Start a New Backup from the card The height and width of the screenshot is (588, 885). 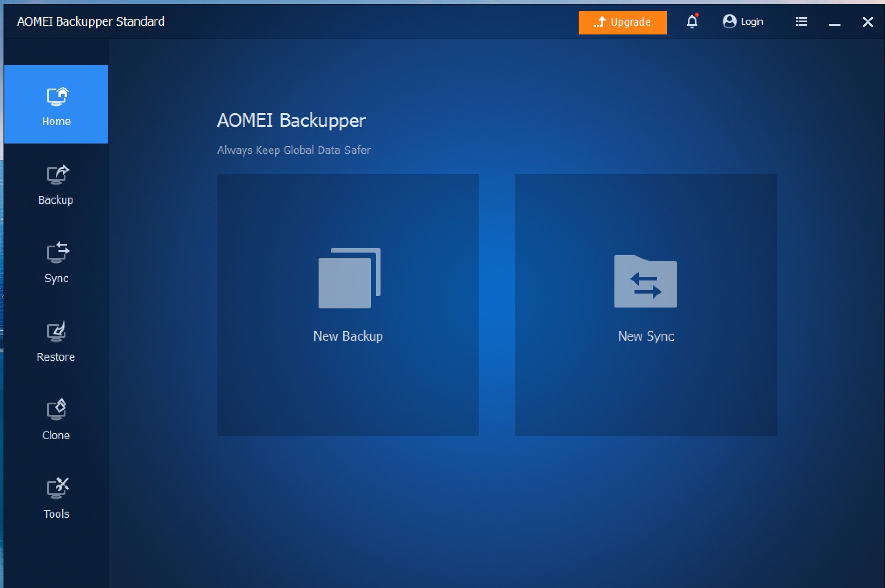pyautogui.click(x=348, y=304)
